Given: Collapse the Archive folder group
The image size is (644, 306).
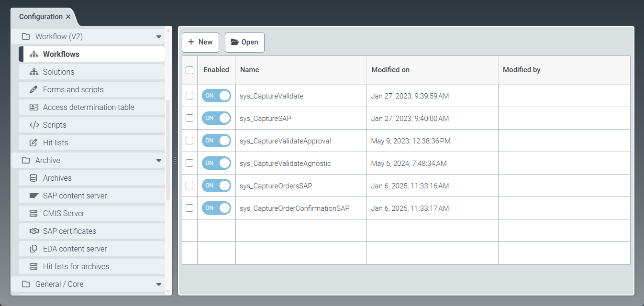Looking at the screenshot, I should pos(158,160).
